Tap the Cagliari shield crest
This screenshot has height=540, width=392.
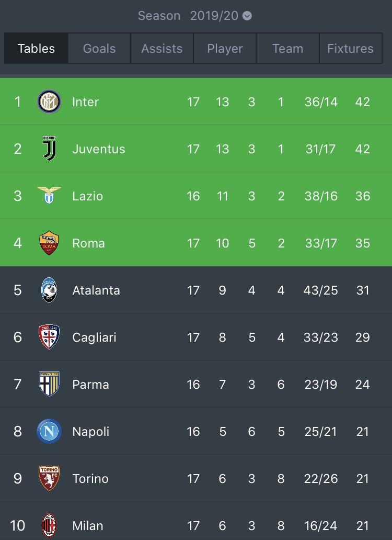click(49, 337)
